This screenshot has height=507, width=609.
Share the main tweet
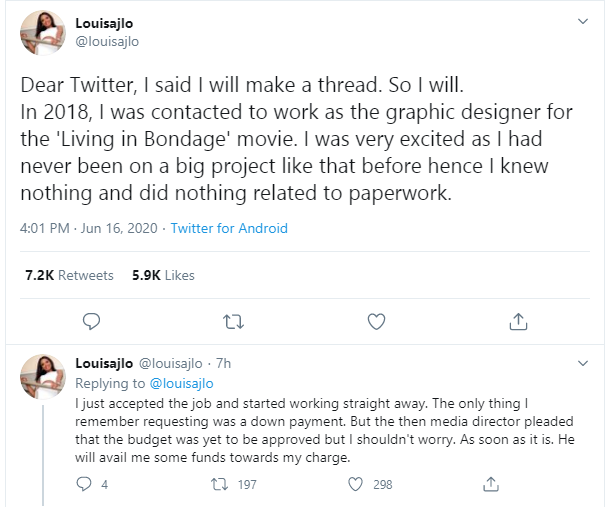[519, 321]
